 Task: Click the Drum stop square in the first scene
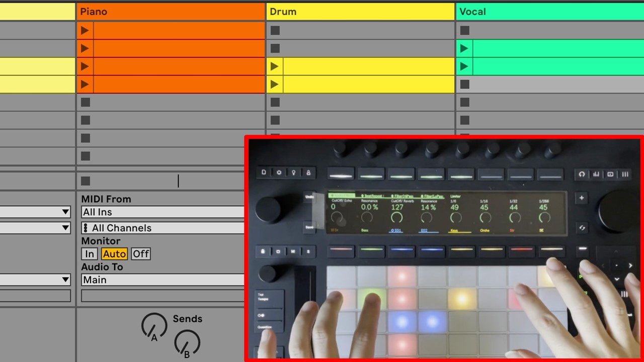point(275,30)
